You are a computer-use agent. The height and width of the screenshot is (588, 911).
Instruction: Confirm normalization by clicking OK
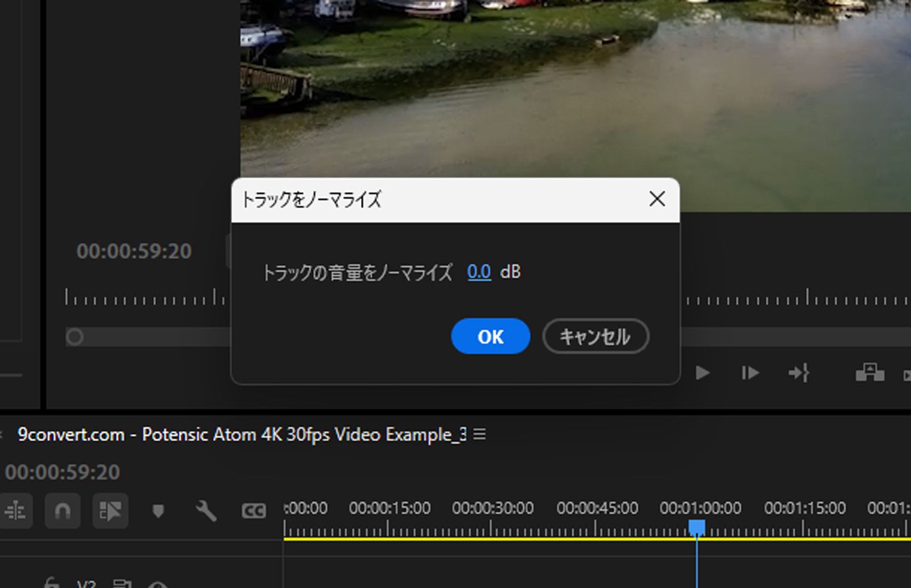(490, 336)
